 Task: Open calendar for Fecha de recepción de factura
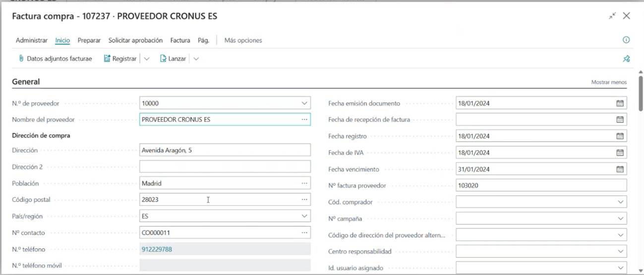click(x=620, y=119)
